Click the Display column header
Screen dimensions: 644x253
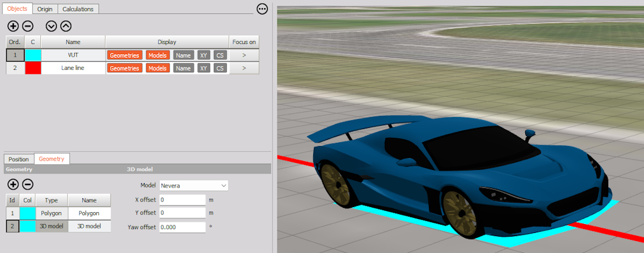click(167, 42)
